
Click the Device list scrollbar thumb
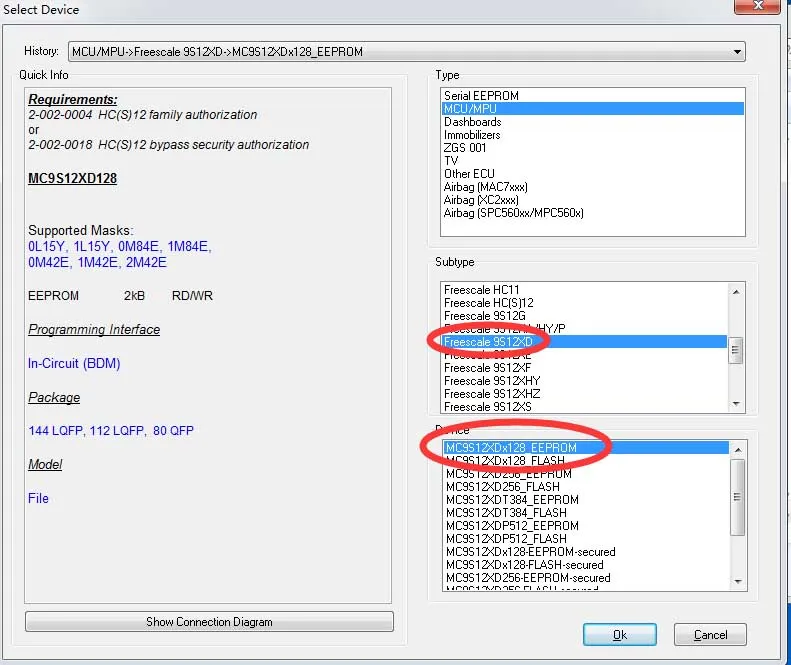tap(738, 497)
